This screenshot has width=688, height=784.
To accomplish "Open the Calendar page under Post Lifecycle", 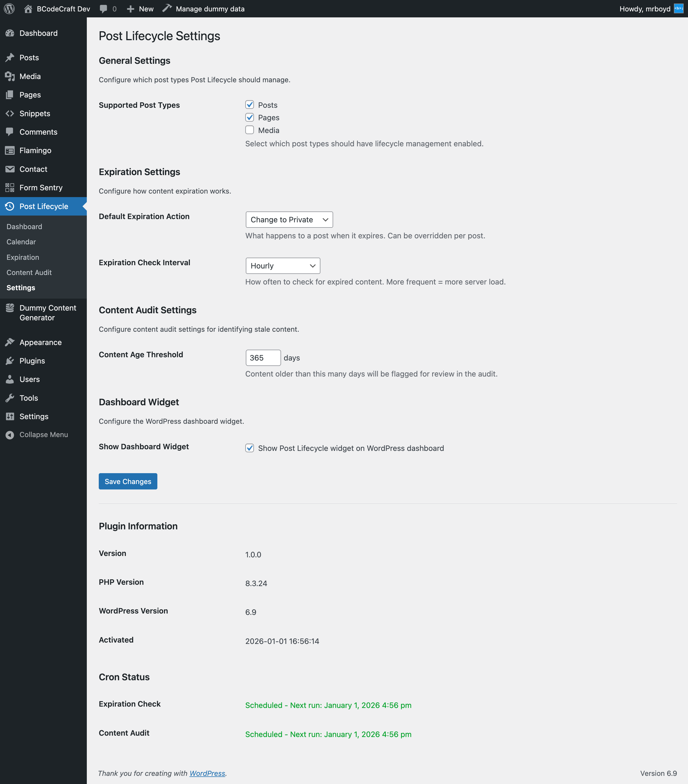I will [21, 242].
